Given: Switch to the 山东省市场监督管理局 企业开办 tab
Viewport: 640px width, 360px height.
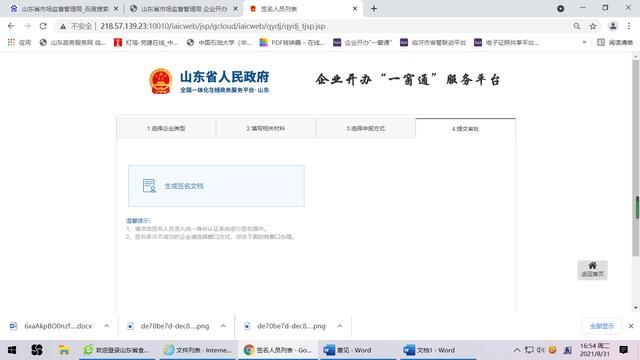Looking at the screenshot, I should pos(184,9).
